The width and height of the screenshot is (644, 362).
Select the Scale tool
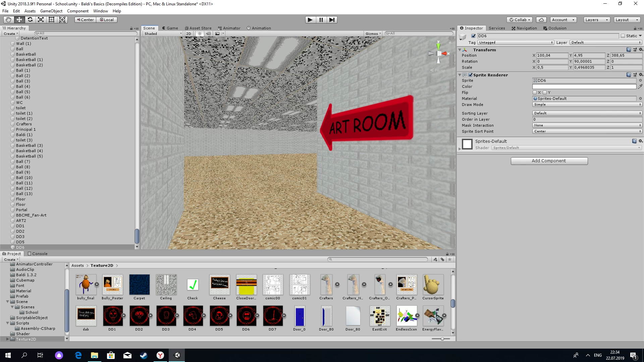pyautogui.click(x=41, y=20)
